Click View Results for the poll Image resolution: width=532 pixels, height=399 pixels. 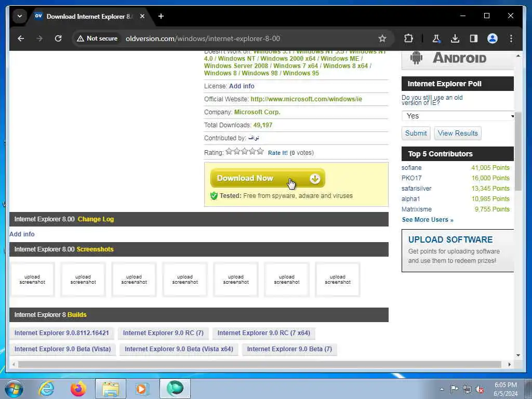click(458, 133)
